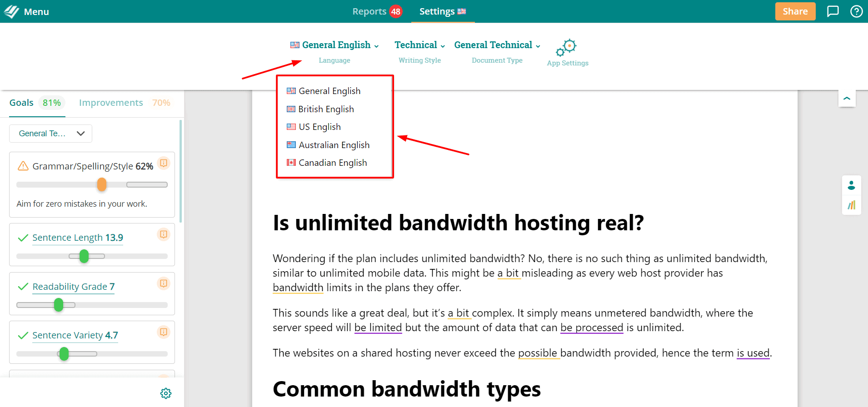The height and width of the screenshot is (407, 868).
Task: Click the underlined phrase 'be processed'
Action: point(592,328)
